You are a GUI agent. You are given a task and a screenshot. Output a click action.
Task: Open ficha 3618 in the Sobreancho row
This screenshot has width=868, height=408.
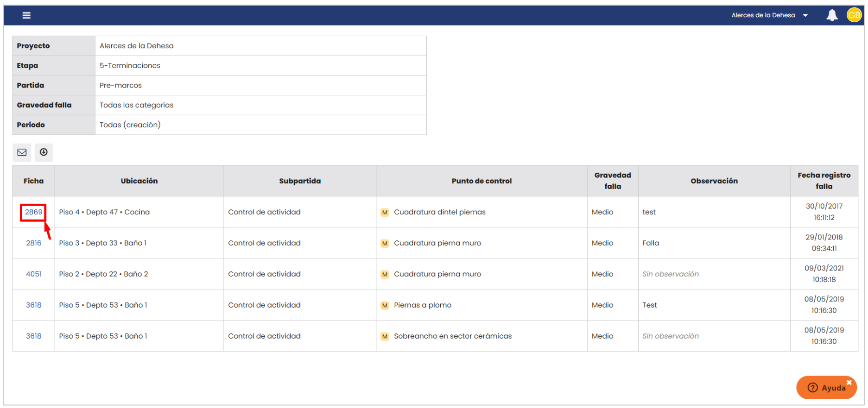33,336
